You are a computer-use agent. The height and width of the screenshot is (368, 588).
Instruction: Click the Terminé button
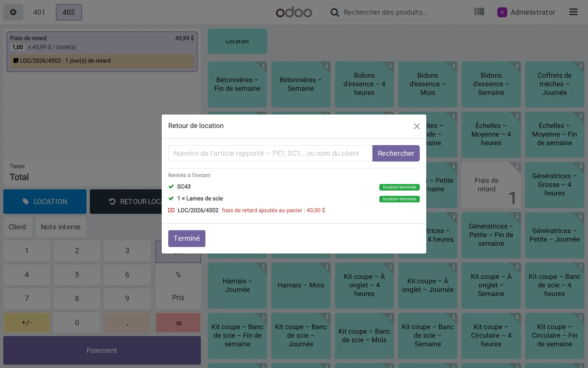tap(187, 238)
